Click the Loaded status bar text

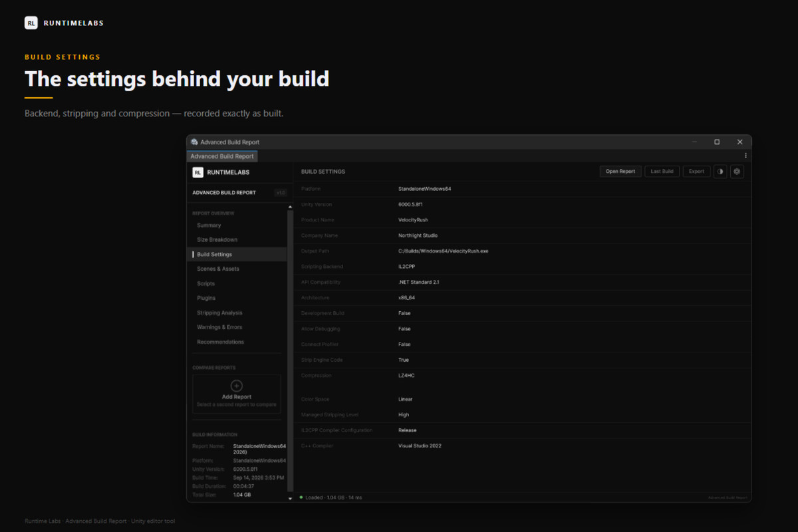334,497
